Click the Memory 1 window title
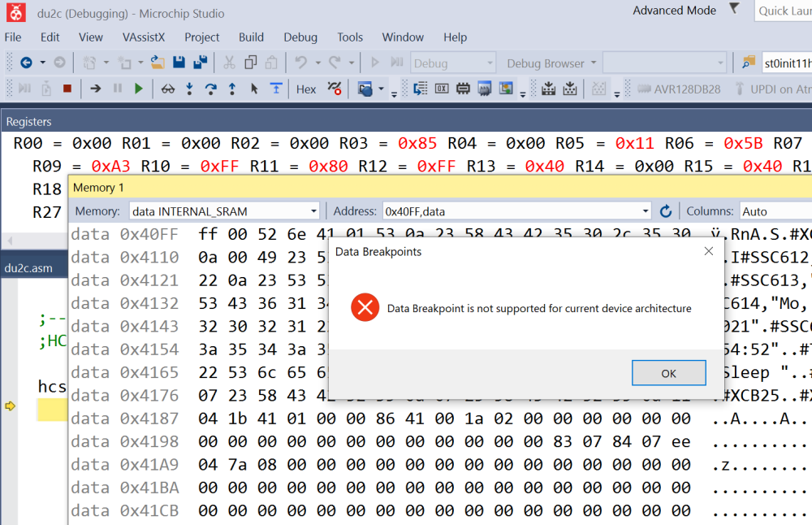The width and height of the screenshot is (812, 525). 98,188
